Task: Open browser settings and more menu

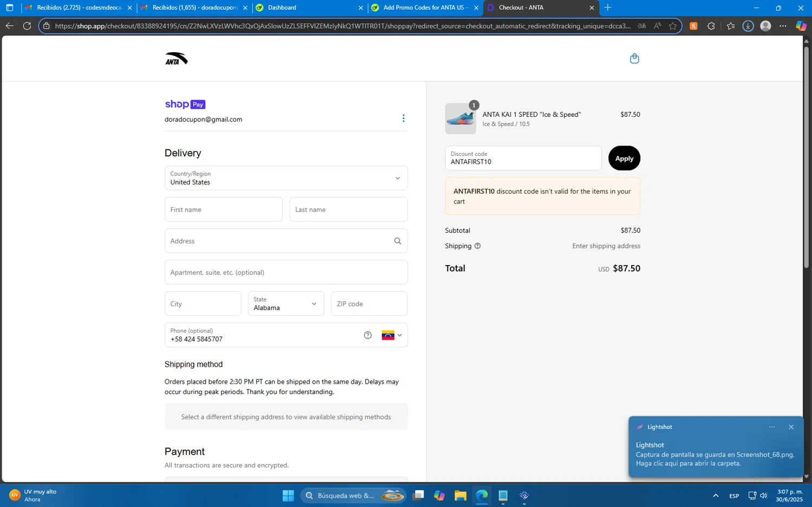Action: click(783, 26)
